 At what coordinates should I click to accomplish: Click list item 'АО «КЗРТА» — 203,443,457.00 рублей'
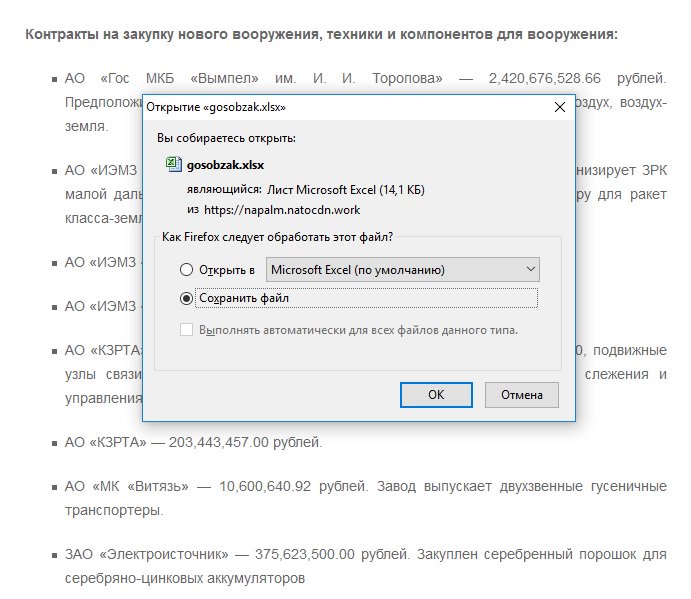pos(193,442)
